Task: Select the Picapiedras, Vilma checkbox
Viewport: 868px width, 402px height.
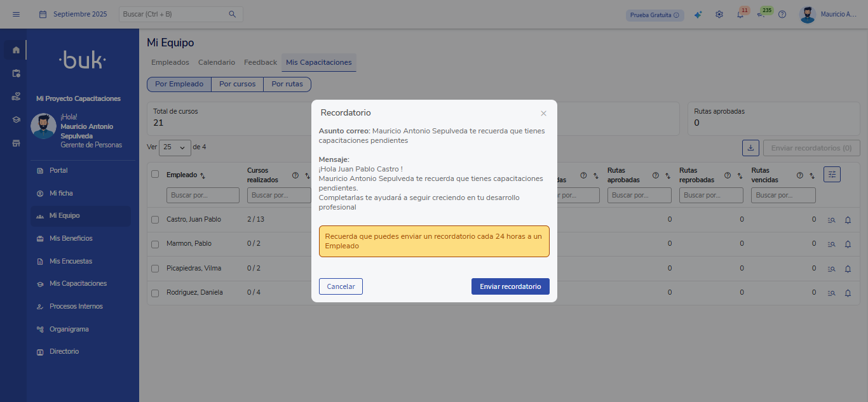Action: pyautogui.click(x=155, y=269)
